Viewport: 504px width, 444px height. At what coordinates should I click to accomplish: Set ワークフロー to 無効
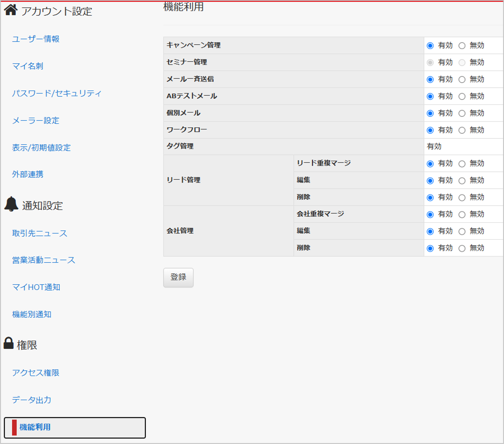point(462,130)
